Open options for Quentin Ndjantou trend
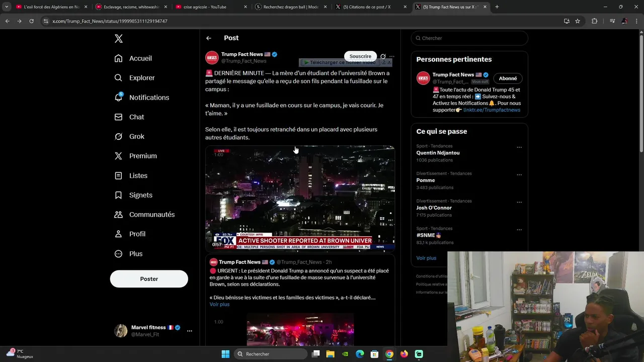644x362 pixels. point(519,148)
